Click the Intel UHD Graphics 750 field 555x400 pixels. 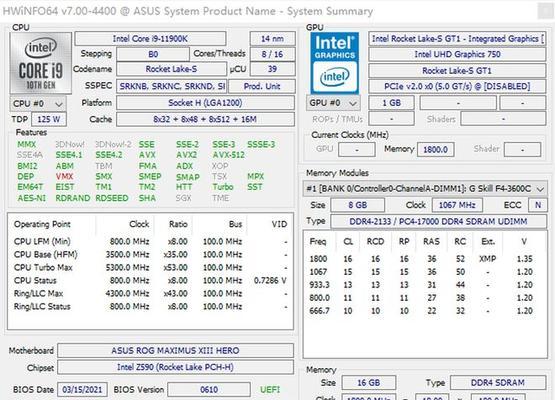pos(457,54)
